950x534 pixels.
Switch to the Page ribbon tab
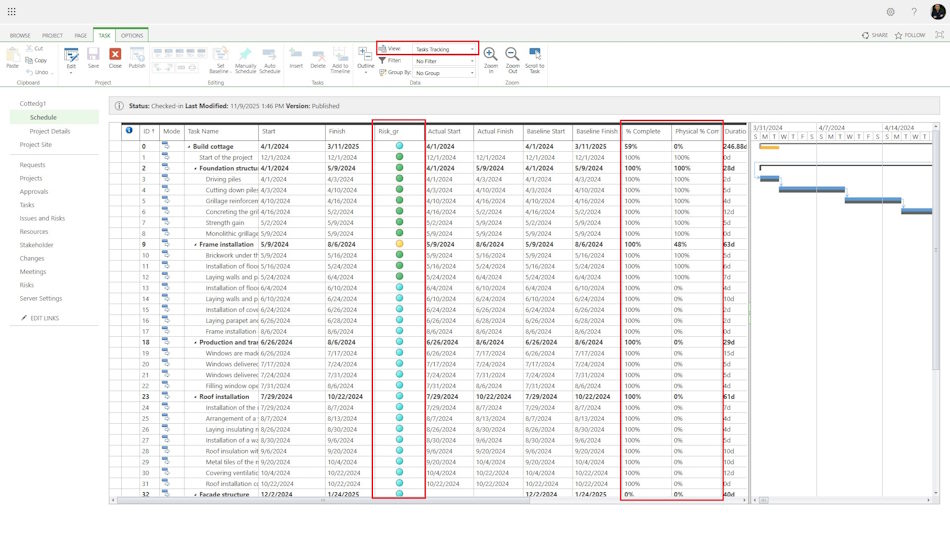click(x=81, y=36)
